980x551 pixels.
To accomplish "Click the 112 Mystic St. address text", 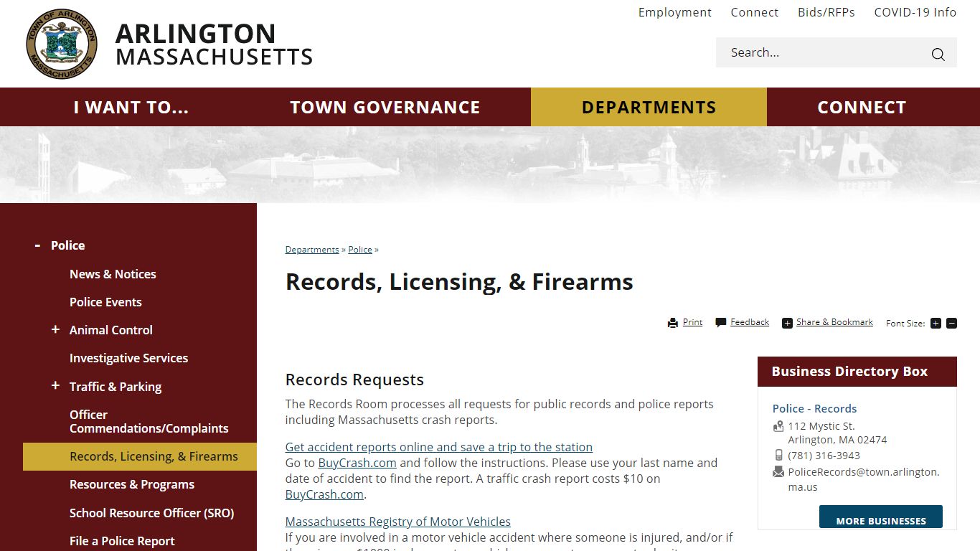I will 821,426.
